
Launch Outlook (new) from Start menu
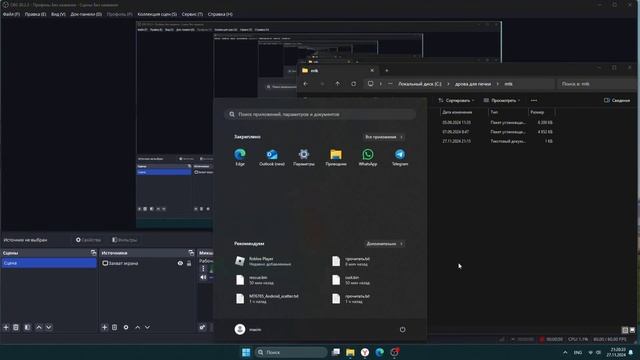coord(272,157)
